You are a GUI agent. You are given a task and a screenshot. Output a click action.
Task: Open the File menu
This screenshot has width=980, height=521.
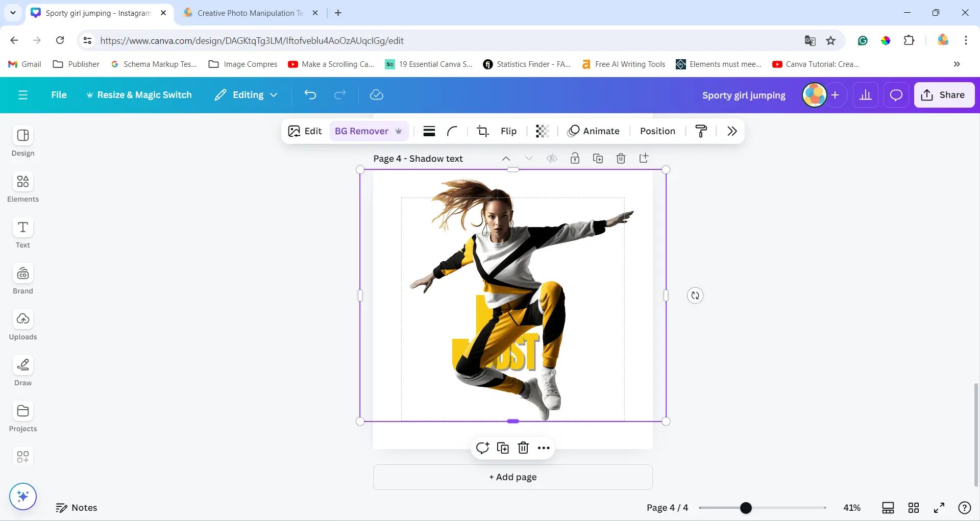coord(59,95)
